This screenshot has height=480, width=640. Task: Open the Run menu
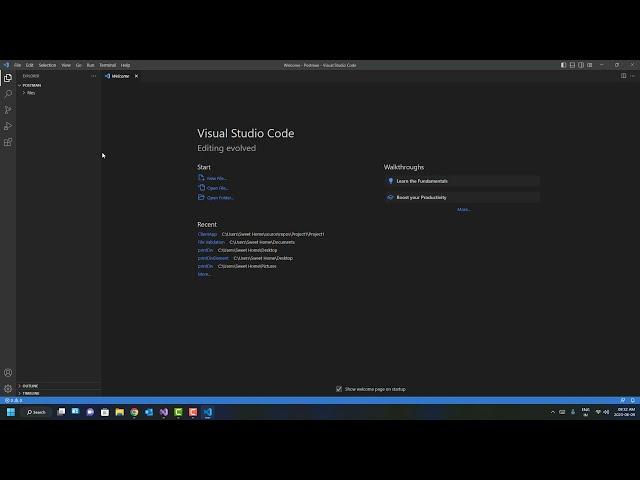tap(90, 65)
